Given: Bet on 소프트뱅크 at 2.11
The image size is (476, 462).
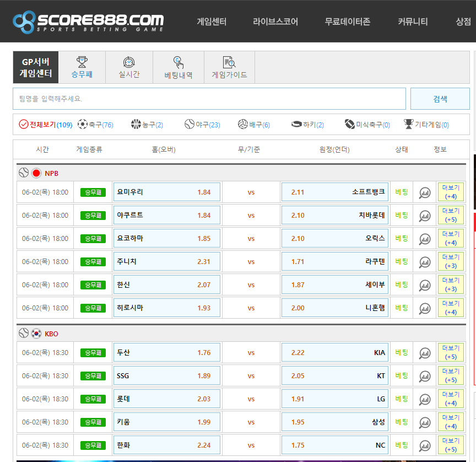Looking at the screenshot, I should (335, 192).
